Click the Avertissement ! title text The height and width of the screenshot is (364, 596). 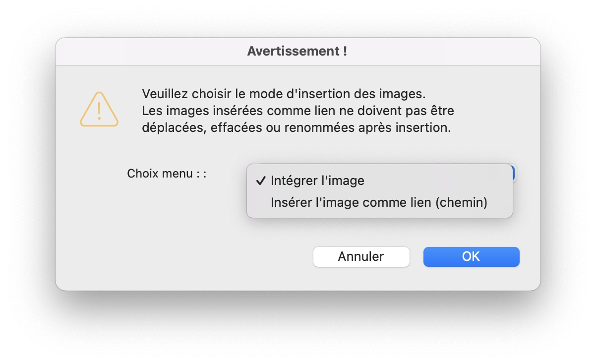coord(298,51)
